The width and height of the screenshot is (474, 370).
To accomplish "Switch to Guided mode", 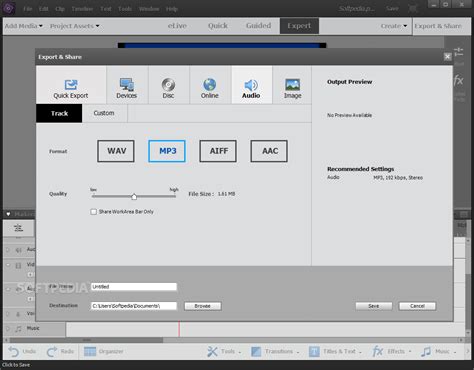I will [x=258, y=26].
